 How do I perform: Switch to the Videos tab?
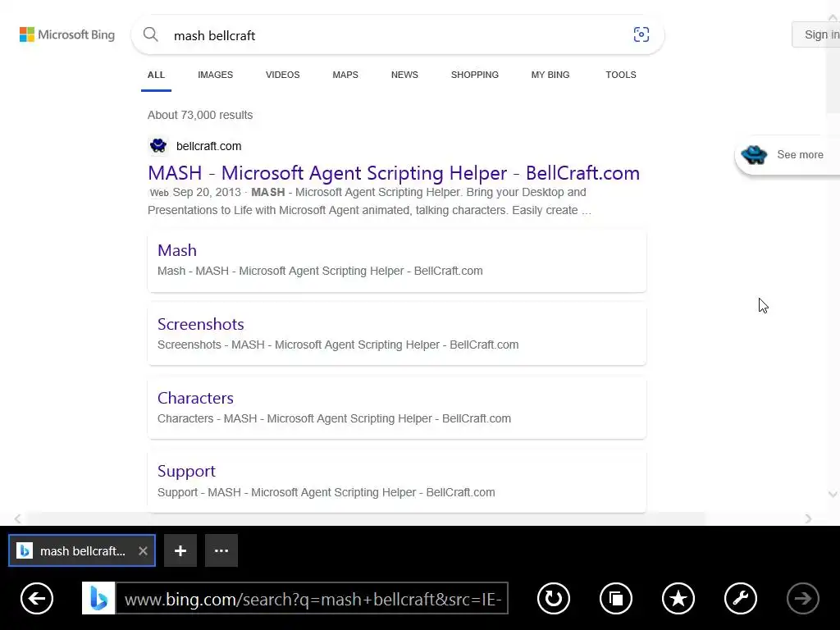(283, 75)
